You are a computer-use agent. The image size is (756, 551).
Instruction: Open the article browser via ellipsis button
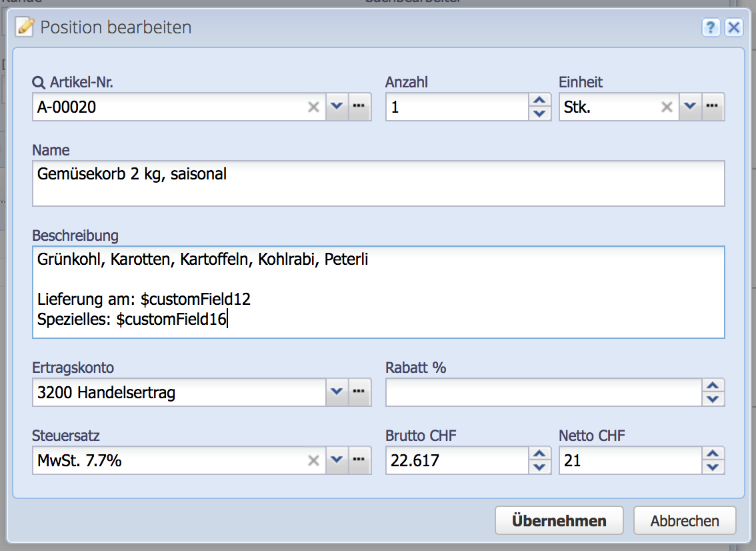[359, 106]
